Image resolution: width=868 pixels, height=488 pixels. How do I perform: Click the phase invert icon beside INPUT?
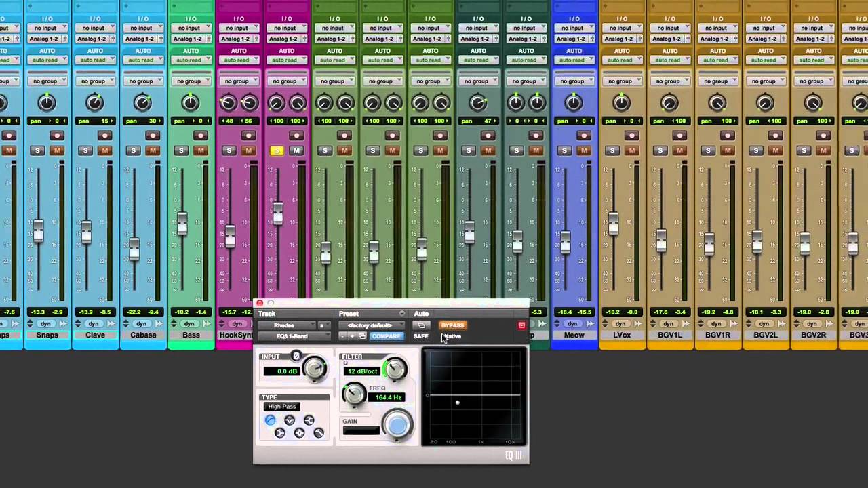(296, 356)
